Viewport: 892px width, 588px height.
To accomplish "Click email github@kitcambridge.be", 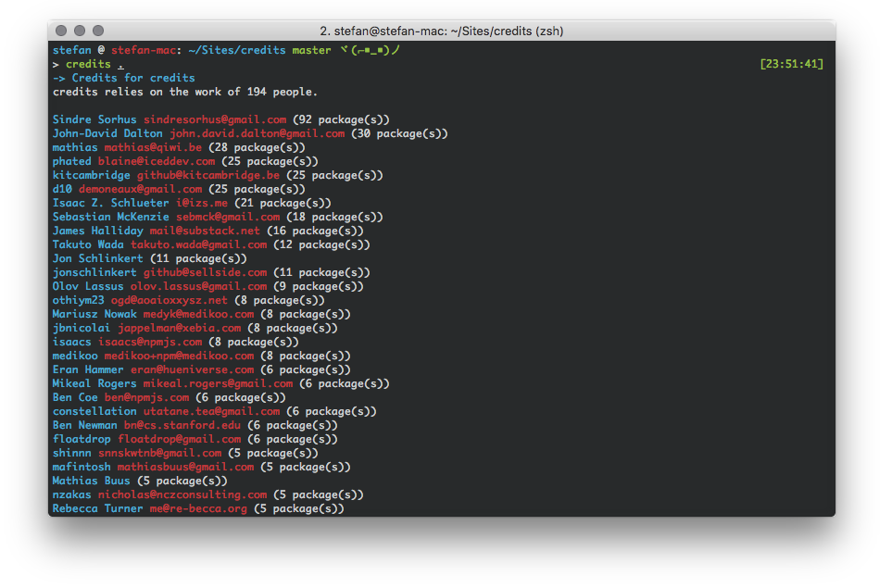I will pyautogui.click(x=208, y=175).
